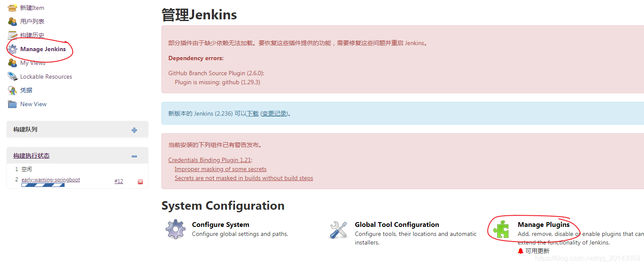The width and height of the screenshot is (644, 266).
Task: Open Global Tool Configuration title link
Action: pyautogui.click(x=397, y=224)
